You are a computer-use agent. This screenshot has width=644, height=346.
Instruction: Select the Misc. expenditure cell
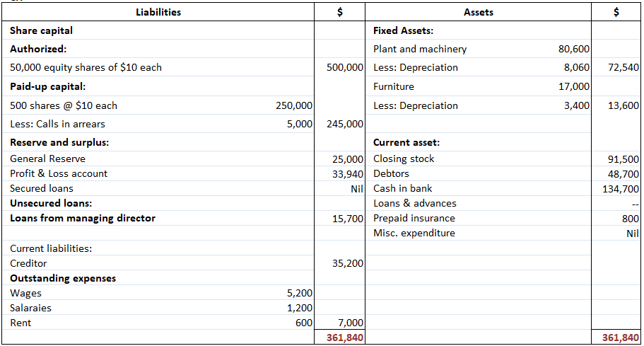click(x=414, y=233)
